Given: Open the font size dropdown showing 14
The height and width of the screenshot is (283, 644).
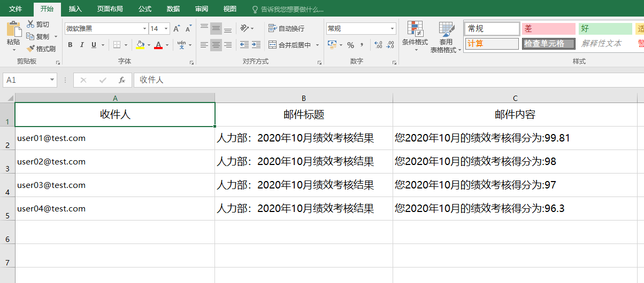Looking at the screenshot, I should pyautogui.click(x=166, y=29).
